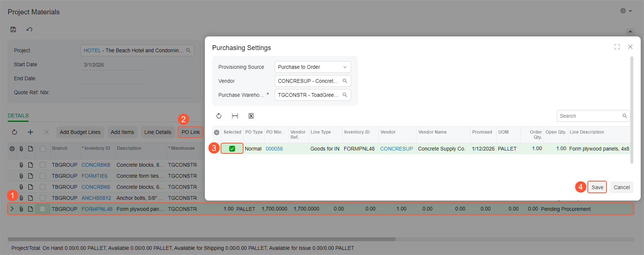The width and height of the screenshot is (644, 255).
Task: Click the undo arrow icon under Project Materials
Action: (x=29, y=29)
